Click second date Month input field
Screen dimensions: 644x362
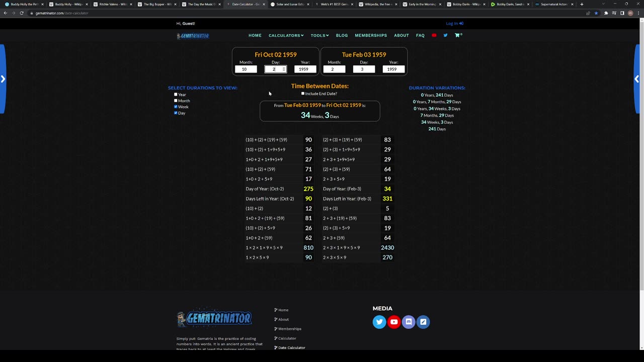tap(334, 69)
